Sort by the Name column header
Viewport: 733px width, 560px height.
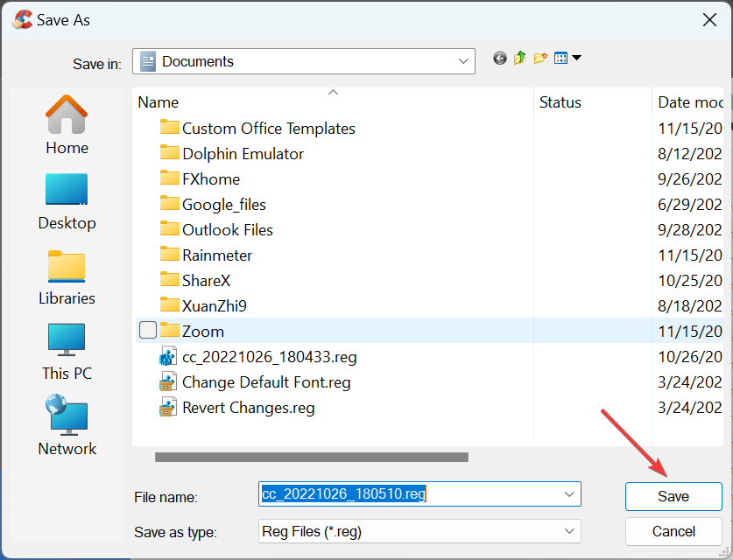(x=333, y=102)
